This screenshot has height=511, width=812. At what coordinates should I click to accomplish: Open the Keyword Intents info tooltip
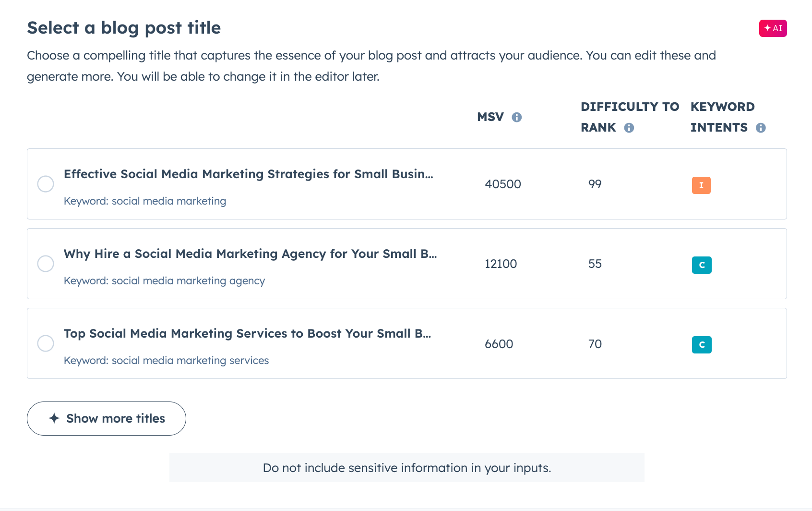tap(761, 128)
